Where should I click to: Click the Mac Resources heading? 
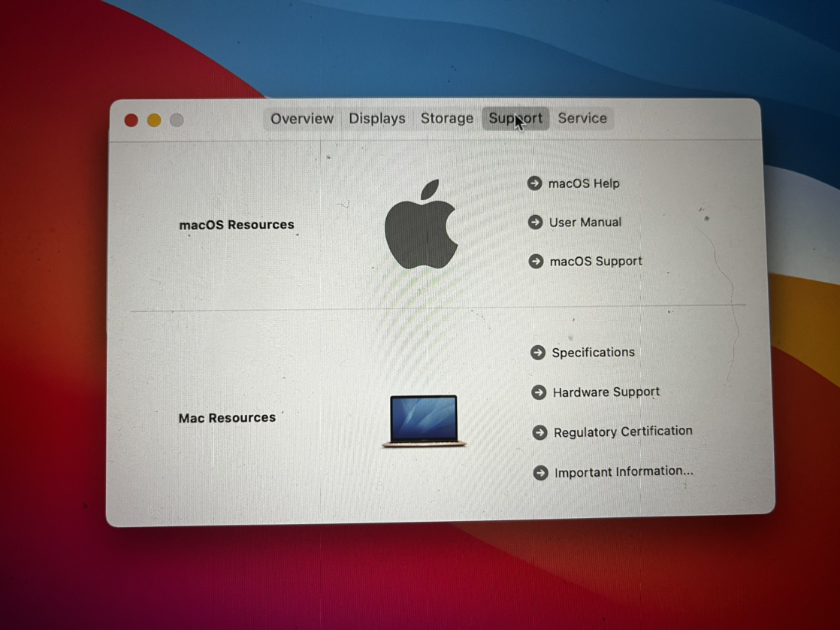click(x=227, y=418)
